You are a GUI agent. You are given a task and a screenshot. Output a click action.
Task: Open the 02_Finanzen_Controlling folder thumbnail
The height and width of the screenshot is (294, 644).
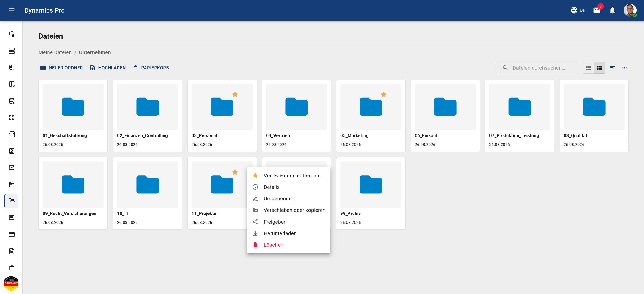tap(148, 107)
